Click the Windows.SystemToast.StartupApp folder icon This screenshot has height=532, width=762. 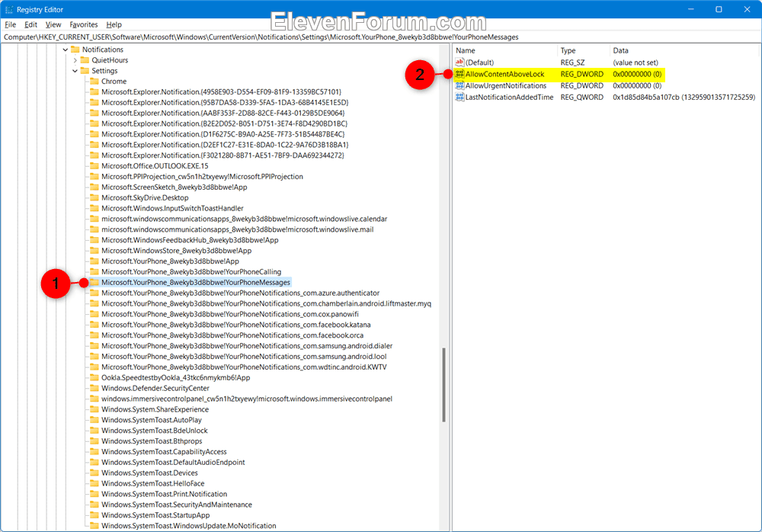[94, 515]
